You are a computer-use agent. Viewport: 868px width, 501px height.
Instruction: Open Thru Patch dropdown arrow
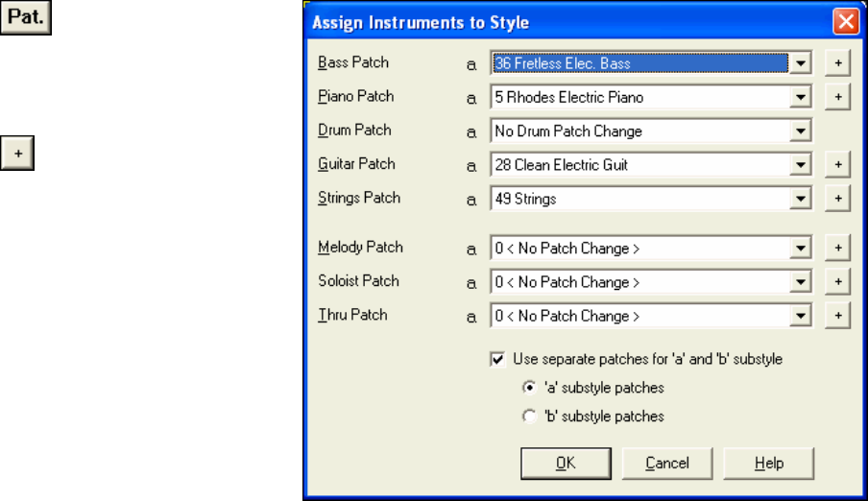[801, 316]
